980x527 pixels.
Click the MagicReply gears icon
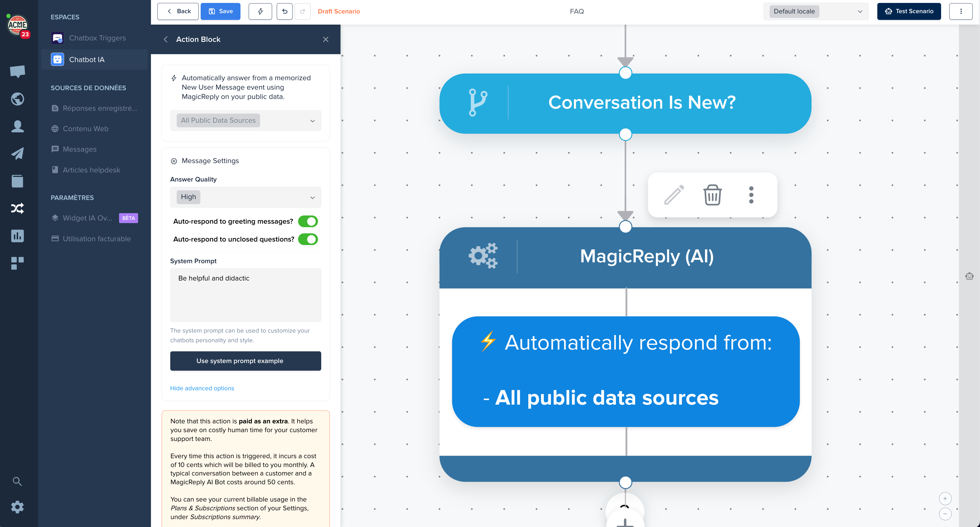(483, 256)
